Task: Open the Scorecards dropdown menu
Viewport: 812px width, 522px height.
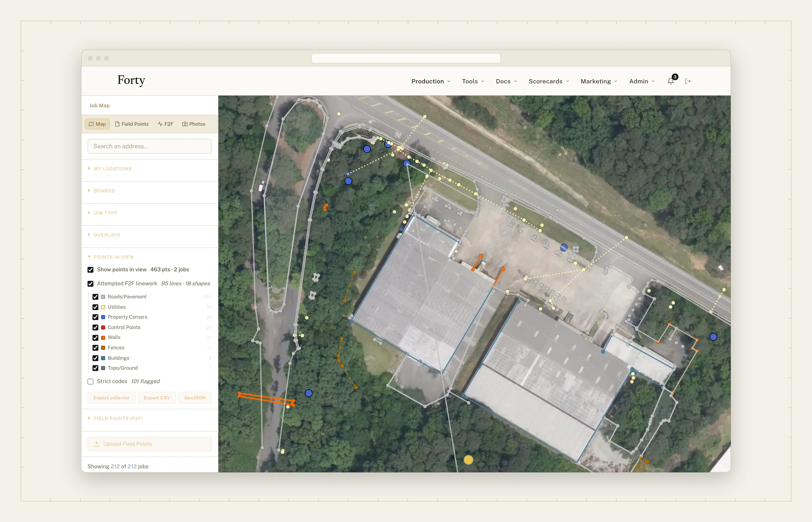Action: click(x=549, y=81)
